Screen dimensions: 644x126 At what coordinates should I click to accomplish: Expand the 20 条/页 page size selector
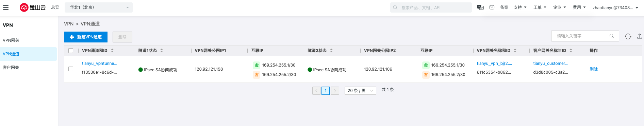[x=360, y=91]
